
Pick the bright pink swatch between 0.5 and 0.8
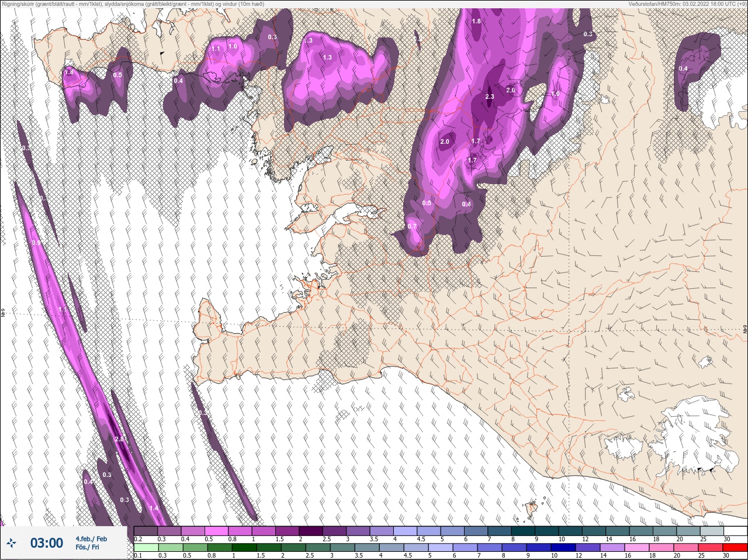[217, 531]
